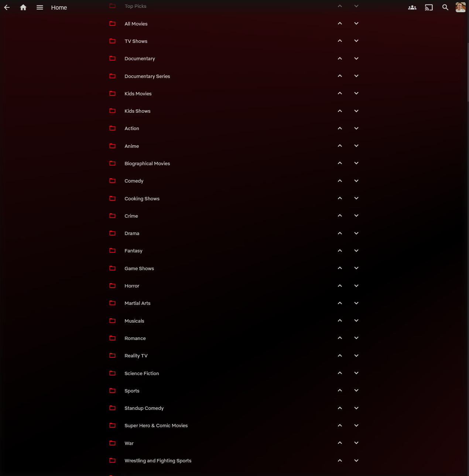Click the cast to device icon
Viewport: 469px width, 476px height.
(x=429, y=7)
